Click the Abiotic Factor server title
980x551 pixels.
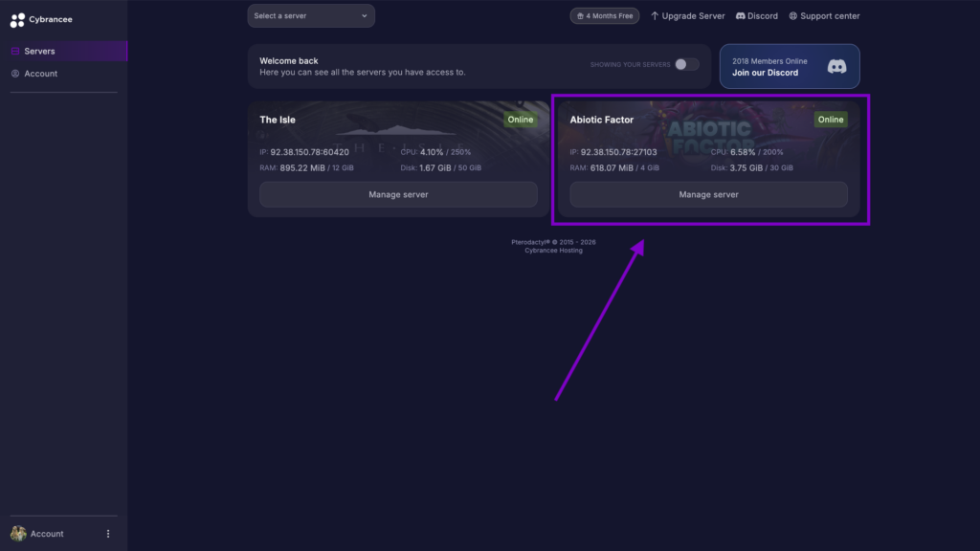(601, 120)
